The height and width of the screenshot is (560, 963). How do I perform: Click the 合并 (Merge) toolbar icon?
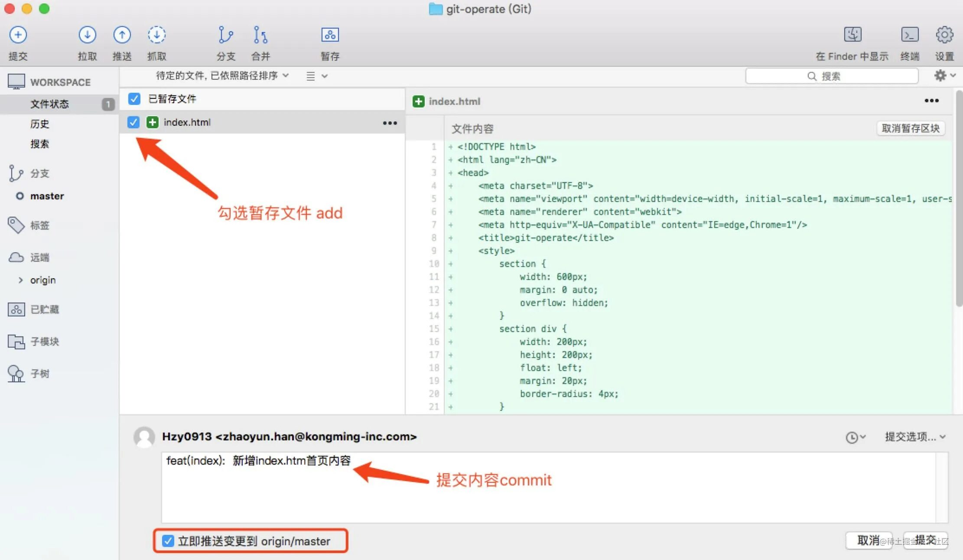point(260,35)
